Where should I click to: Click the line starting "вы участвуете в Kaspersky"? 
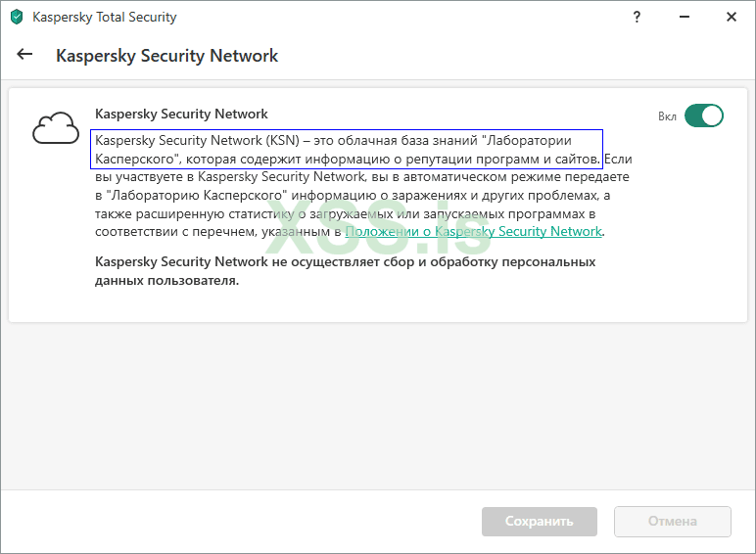point(362,177)
